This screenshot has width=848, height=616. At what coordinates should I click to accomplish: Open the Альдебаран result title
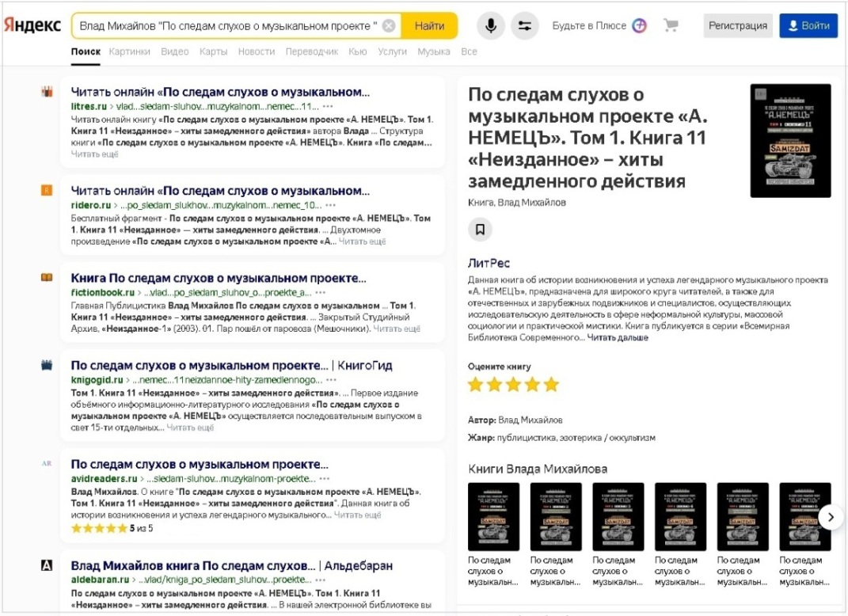pyautogui.click(x=231, y=565)
